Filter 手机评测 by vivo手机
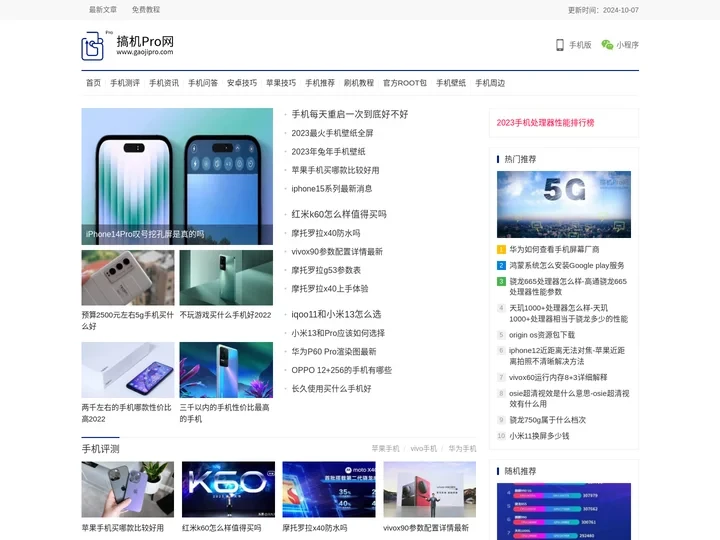 pyautogui.click(x=424, y=449)
